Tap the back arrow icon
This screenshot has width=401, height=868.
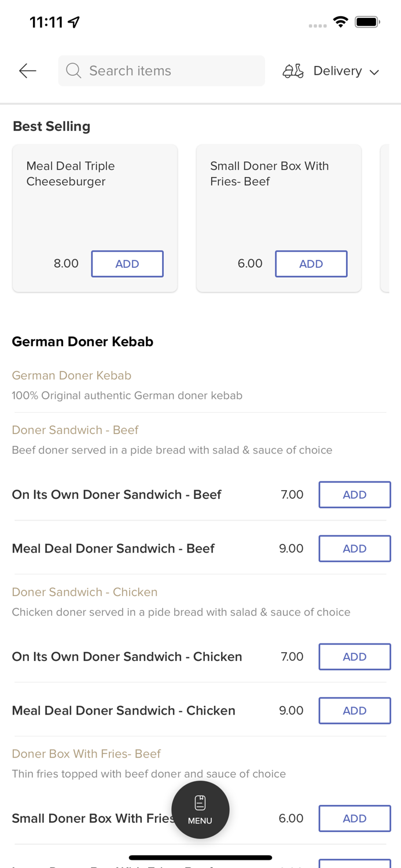tap(27, 71)
